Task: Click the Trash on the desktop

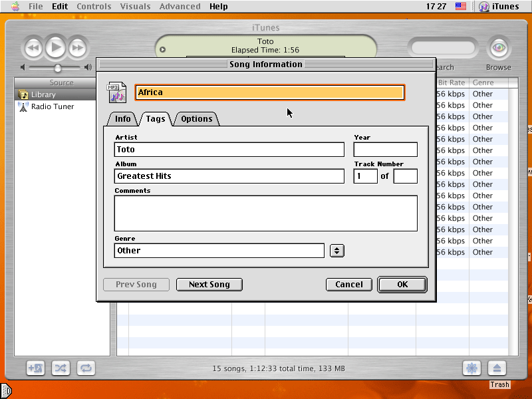Action: click(499, 384)
